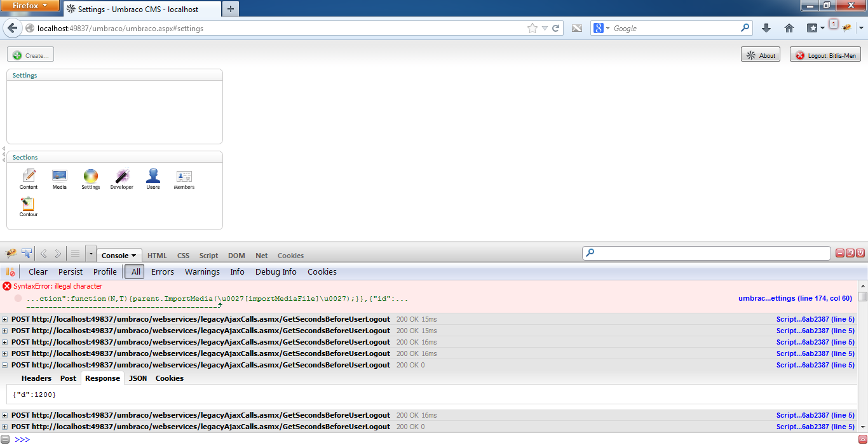This screenshot has width=868, height=445.
Task: Click the Profile button
Action: (x=105, y=272)
